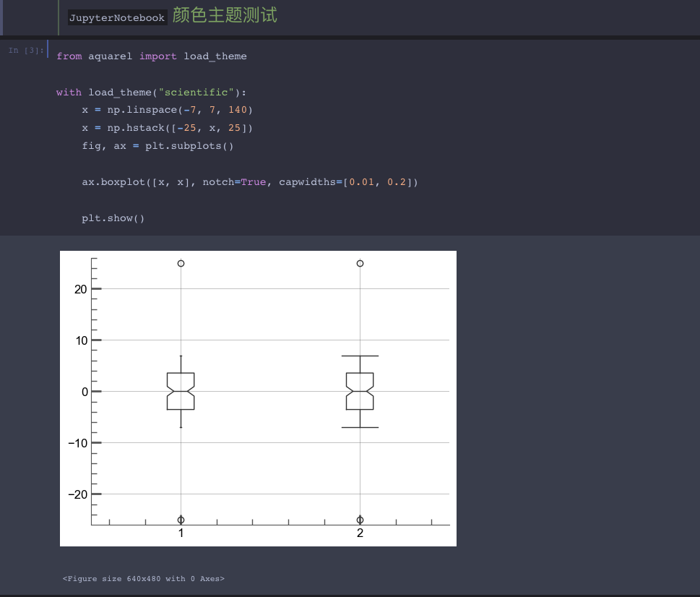
Task: Click the keyword "with" in the code cell
Action: point(69,92)
